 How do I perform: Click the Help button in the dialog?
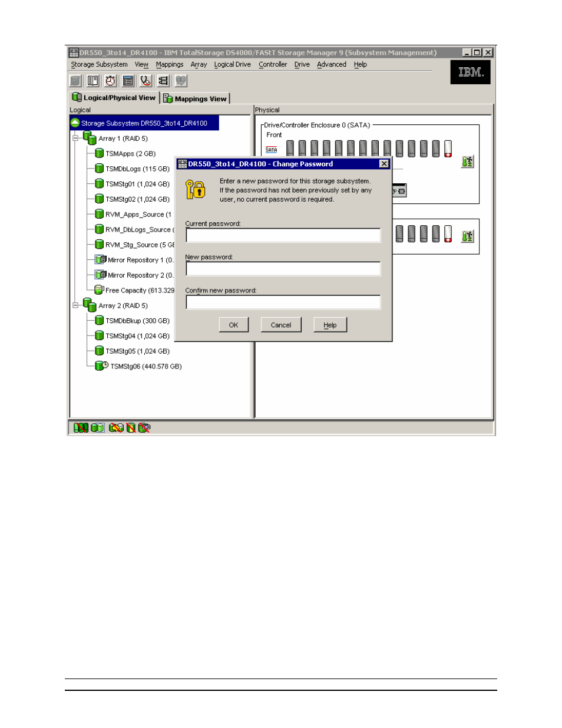(330, 325)
